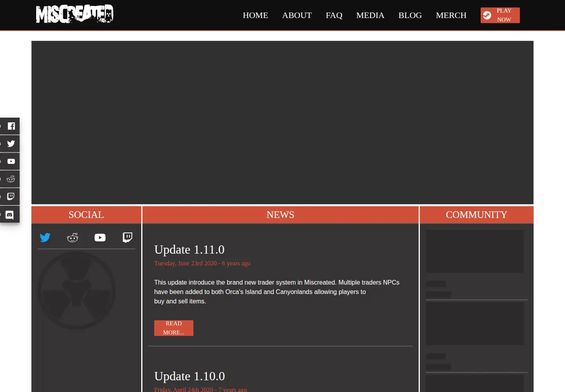The width and height of the screenshot is (565, 392).
Task: Click READ MORE for Update 1.11.0
Action: coord(174,328)
